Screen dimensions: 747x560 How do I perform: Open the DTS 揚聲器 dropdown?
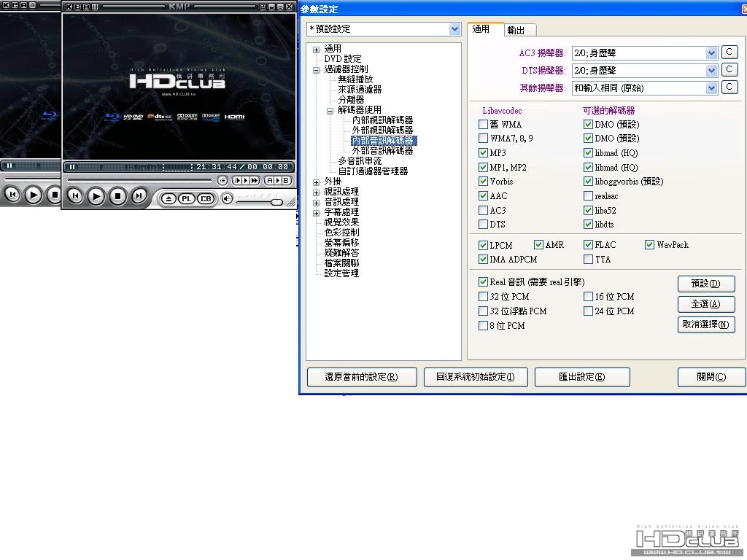[x=711, y=71]
